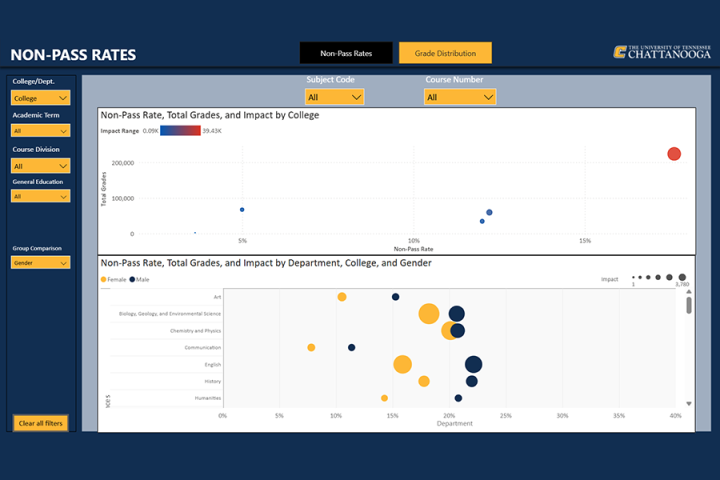This screenshot has height=480, width=720.
Task: Click the Communication female orange bubble
Action: (311, 347)
